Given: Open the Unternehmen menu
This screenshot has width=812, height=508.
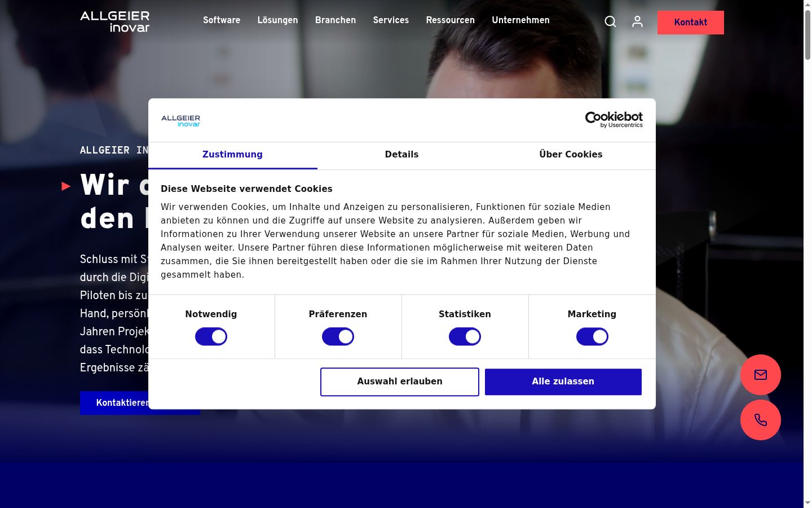Looking at the screenshot, I should coord(520,20).
